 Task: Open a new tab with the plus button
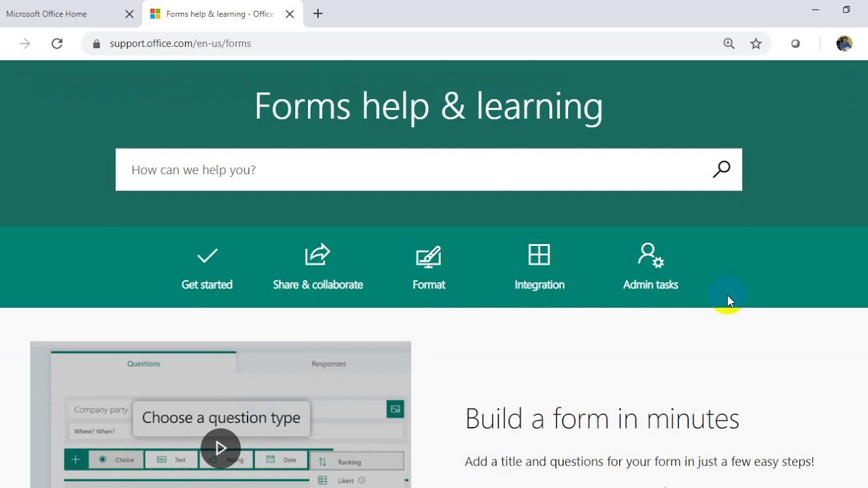[x=318, y=14]
